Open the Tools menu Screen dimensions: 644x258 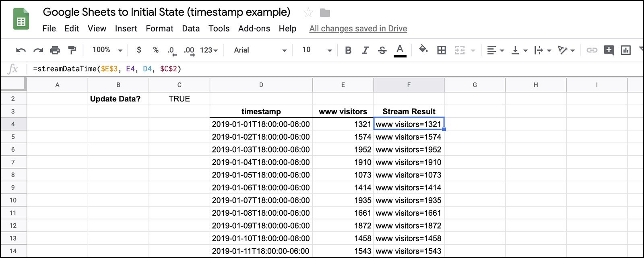pyautogui.click(x=219, y=29)
